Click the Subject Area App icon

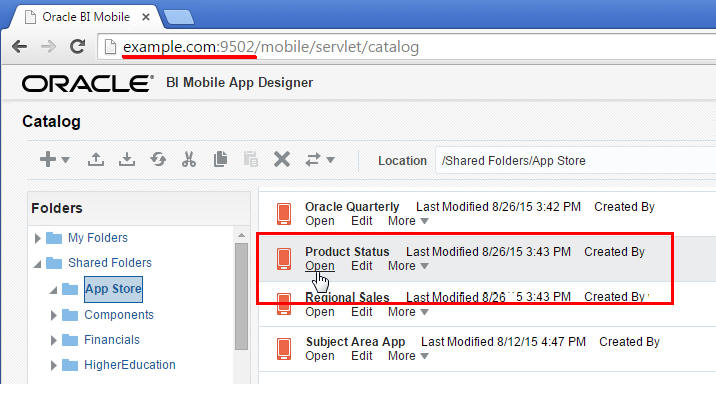[284, 349]
